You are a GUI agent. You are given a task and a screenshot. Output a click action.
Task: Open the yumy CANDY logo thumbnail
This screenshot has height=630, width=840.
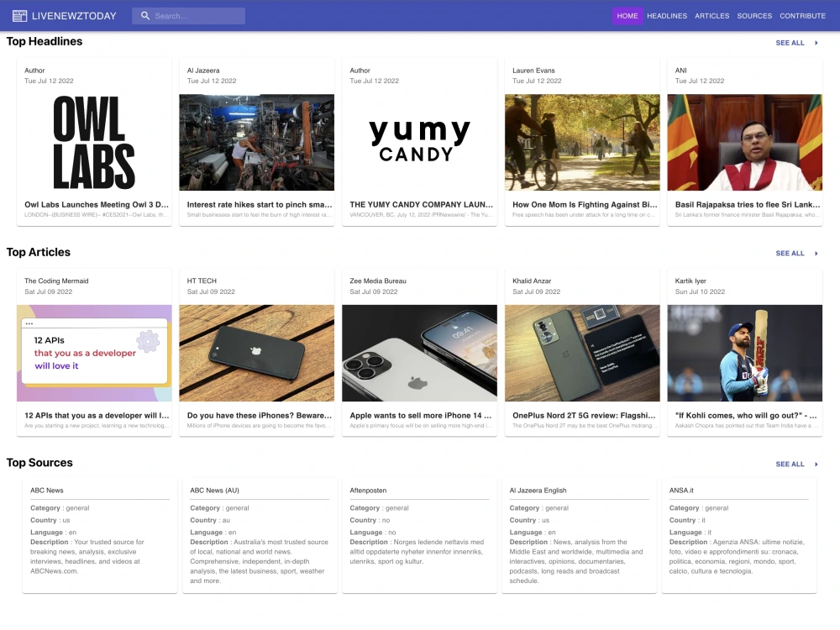[419, 143]
